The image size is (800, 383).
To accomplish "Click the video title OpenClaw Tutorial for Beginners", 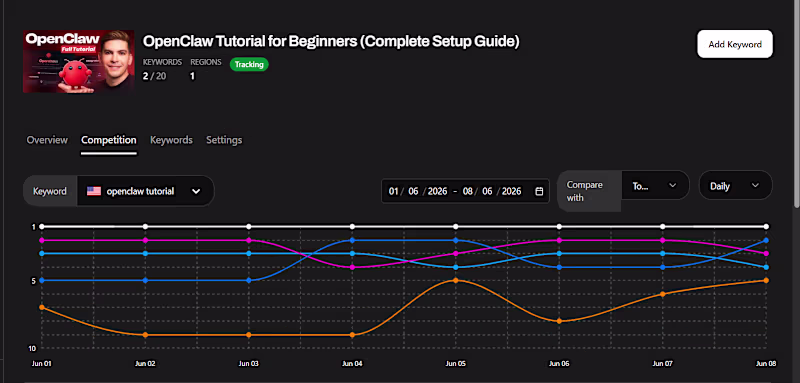I will click(x=331, y=41).
